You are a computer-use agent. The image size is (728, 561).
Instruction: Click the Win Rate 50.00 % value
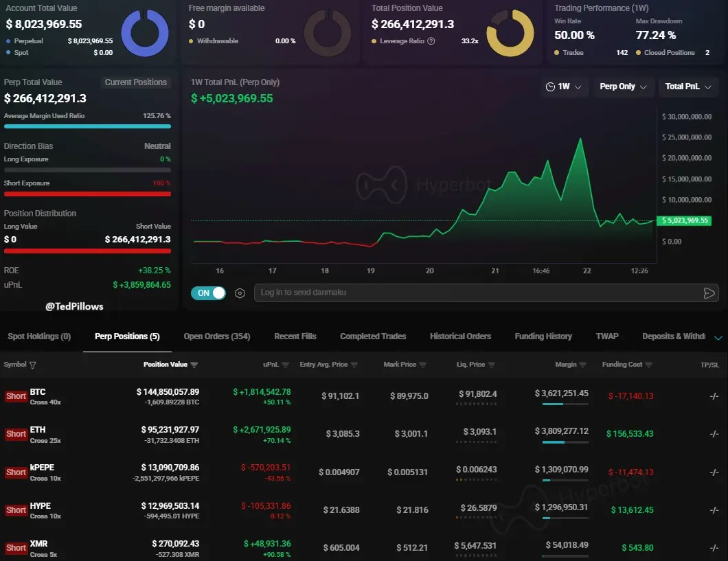point(574,35)
